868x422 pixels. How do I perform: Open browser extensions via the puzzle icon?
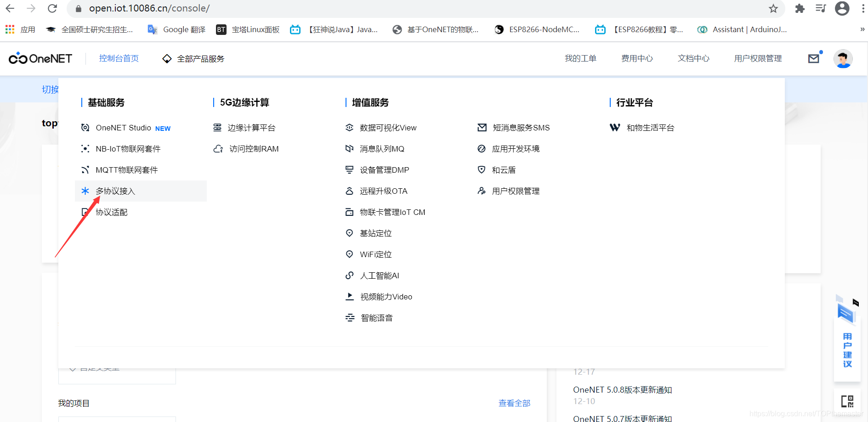click(800, 8)
